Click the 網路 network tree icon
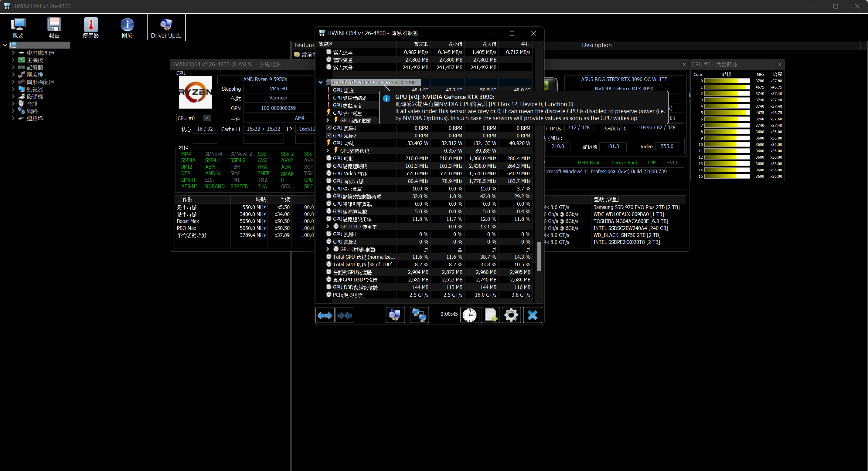 tap(22, 111)
